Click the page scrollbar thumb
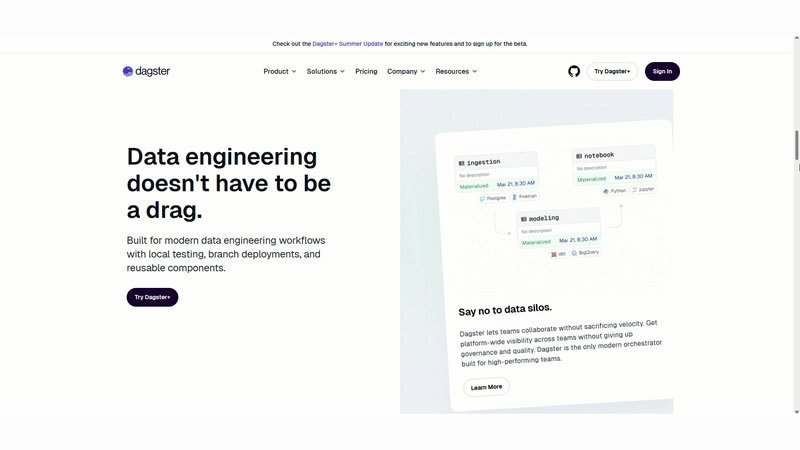The width and height of the screenshot is (800, 450). tap(796, 145)
